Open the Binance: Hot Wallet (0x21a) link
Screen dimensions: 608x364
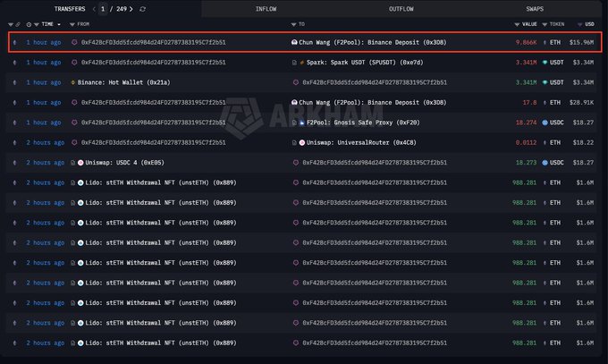(123, 82)
